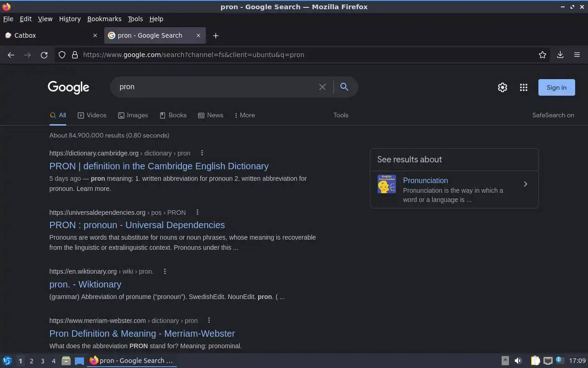Click the site security padlock icon
This screenshot has width=588, height=368.
click(x=75, y=55)
